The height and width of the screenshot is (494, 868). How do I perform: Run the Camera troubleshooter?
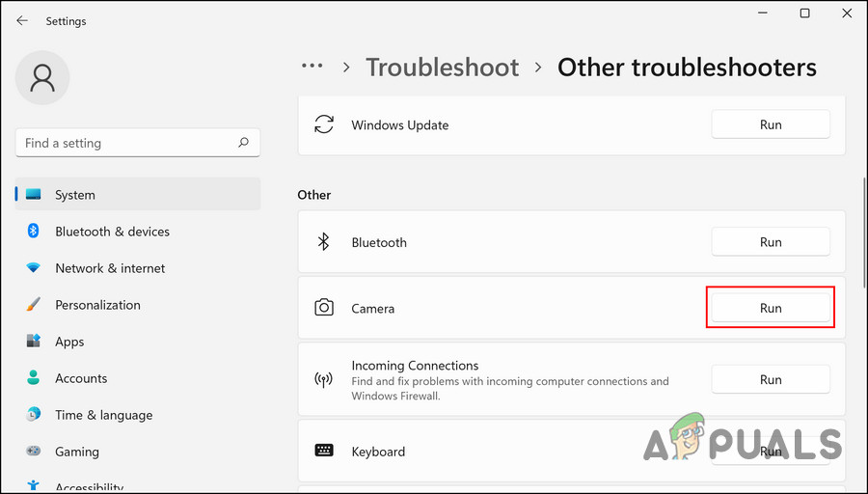770,308
